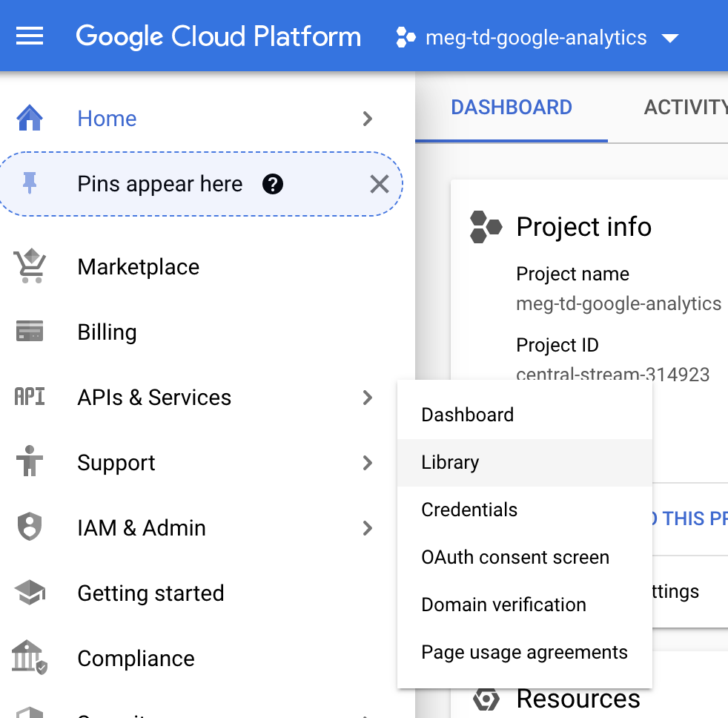Click the IAM & Admin shield icon
The width and height of the screenshot is (728, 718).
click(x=30, y=528)
